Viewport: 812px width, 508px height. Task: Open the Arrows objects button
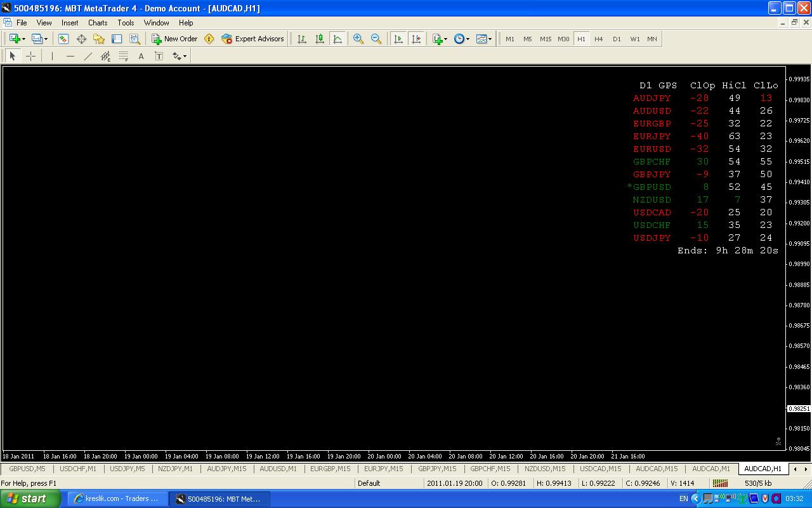coord(176,56)
